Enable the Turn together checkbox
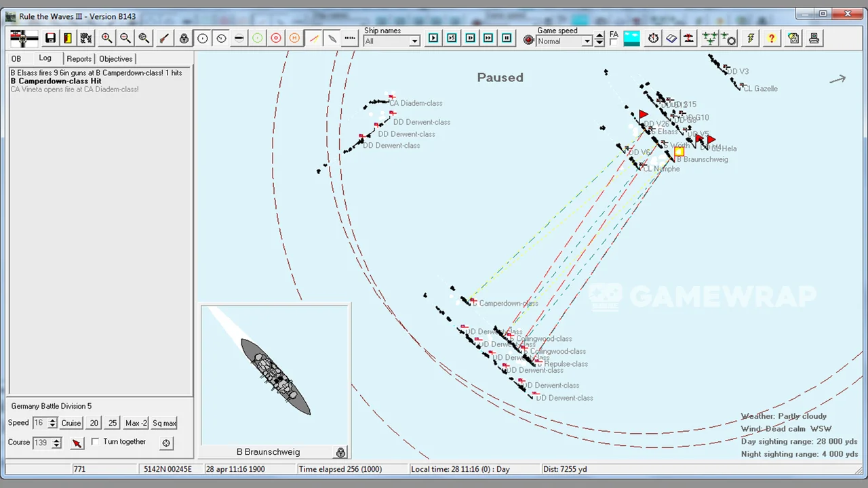Screen dimensions: 868x488 click(96, 442)
